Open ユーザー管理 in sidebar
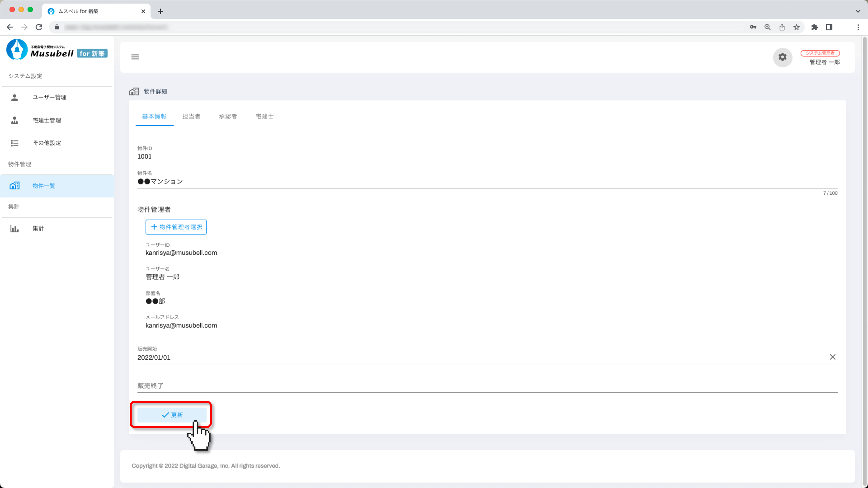Viewport: 868px width, 488px height. pyautogui.click(x=49, y=97)
